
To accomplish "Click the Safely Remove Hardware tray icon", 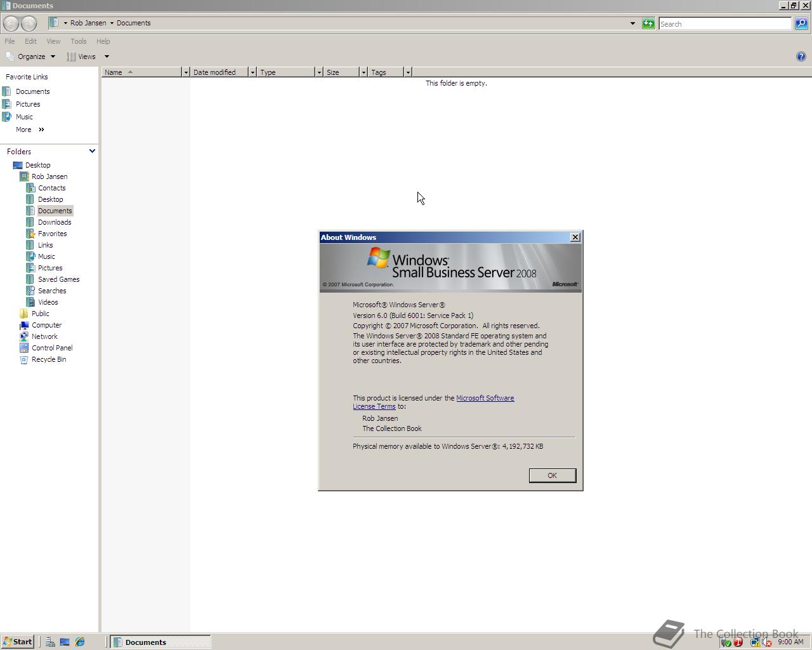I will click(x=726, y=642).
